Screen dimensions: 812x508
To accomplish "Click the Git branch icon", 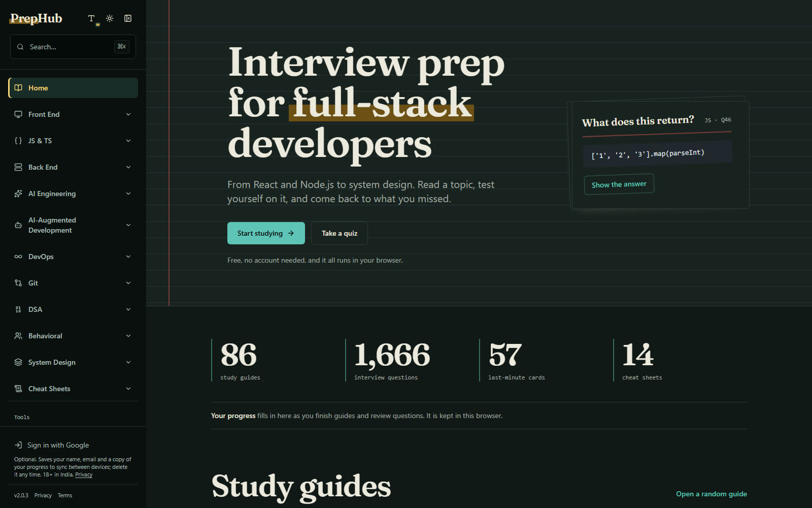I will pyautogui.click(x=18, y=283).
